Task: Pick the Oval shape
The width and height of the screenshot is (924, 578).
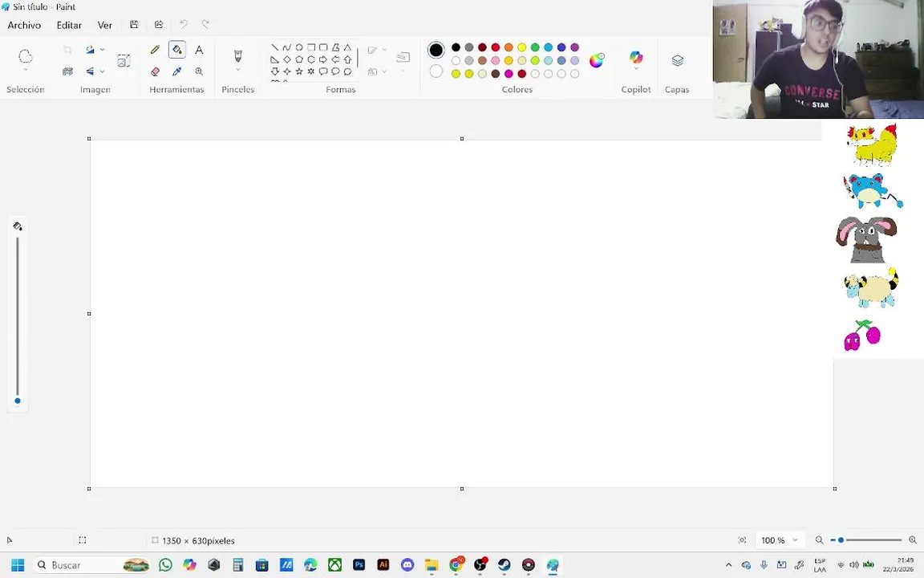Action: pyautogui.click(x=298, y=47)
